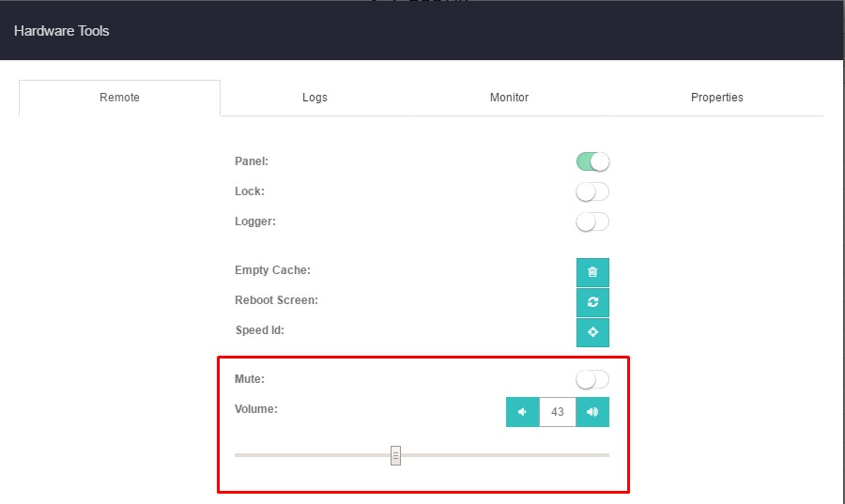
Task: Turn off the Panel toggle
Action: coord(592,161)
